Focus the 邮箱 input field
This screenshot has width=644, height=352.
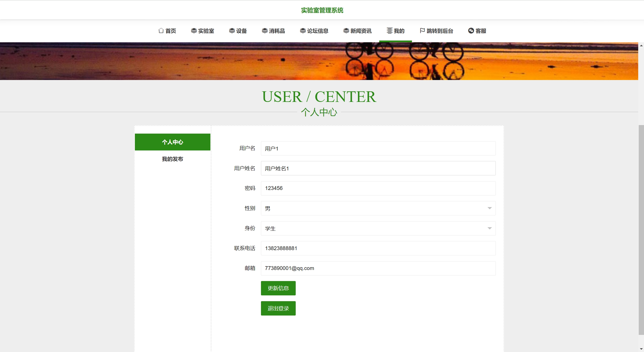[378, 268]
